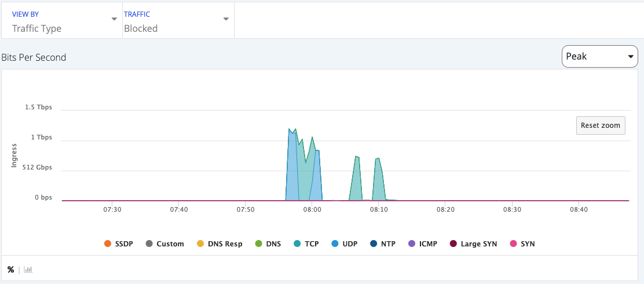This screenshot has height=284, width=644.
Task: Click the 08:10 time axis label
Action: [379, 209]
